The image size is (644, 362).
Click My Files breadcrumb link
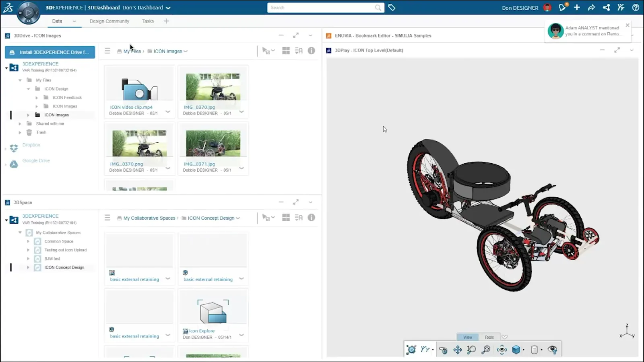(x=132, y=51)
